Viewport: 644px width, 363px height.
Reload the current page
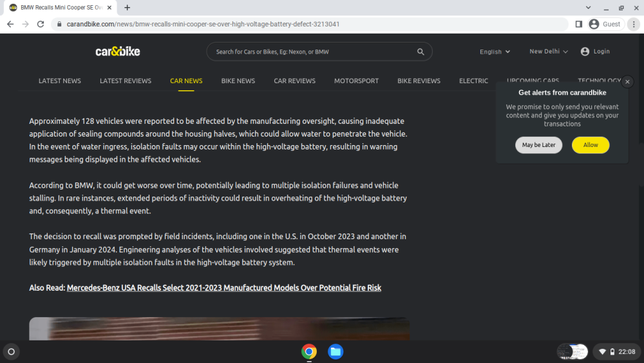[x=41, y=25]
